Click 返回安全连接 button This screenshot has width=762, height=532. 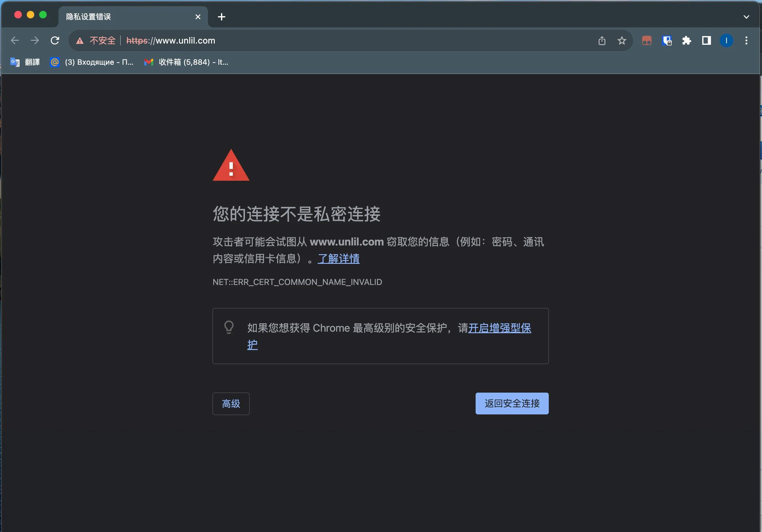(x=511, y=403)
